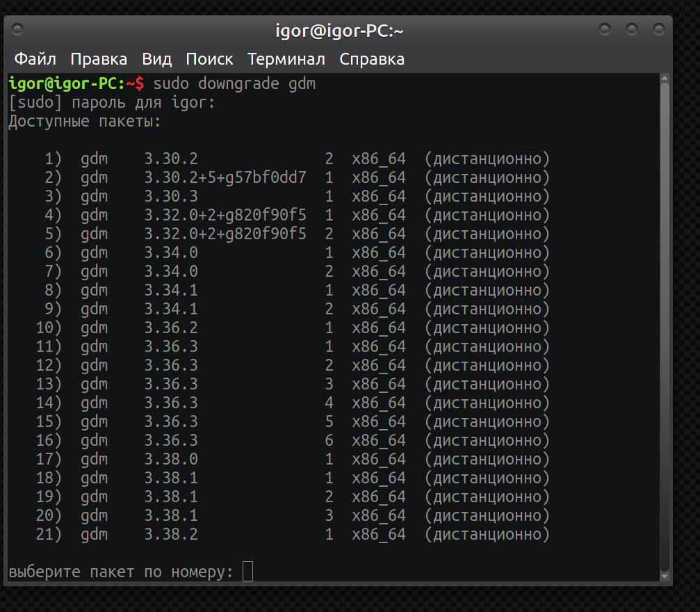Screen dimensions: 700x612
Task: Click row 10) gdm 3.36.2
Action: (x=293, y=328)
